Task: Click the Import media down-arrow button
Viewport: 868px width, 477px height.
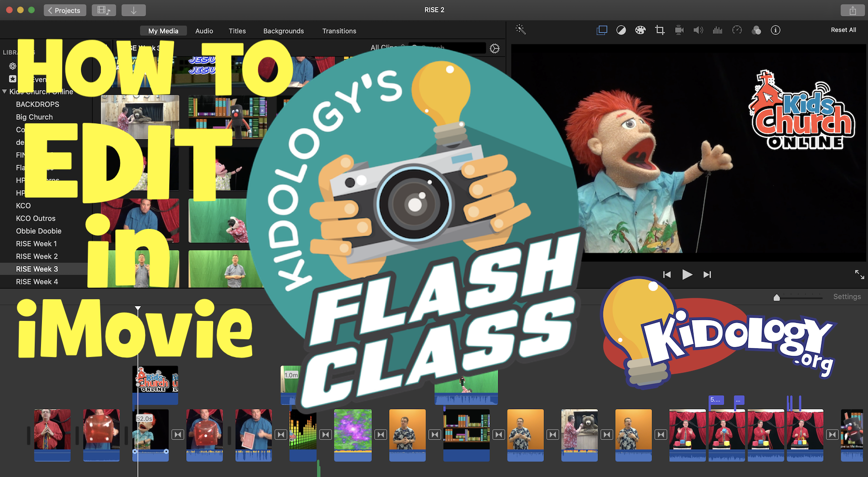Action: [x=134, y=10]
